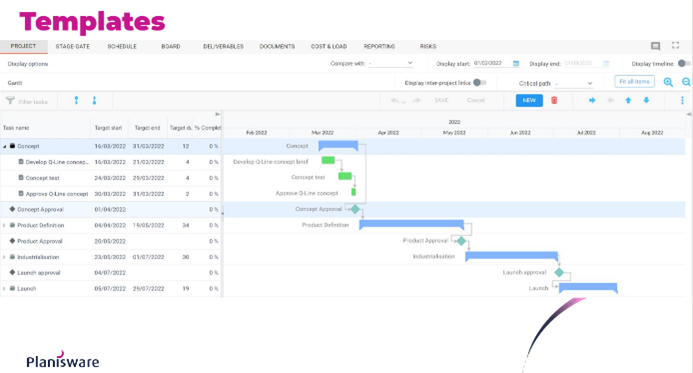The image size is (693, 373).
Task: Click the filter funnel icon
Action: 10,101
